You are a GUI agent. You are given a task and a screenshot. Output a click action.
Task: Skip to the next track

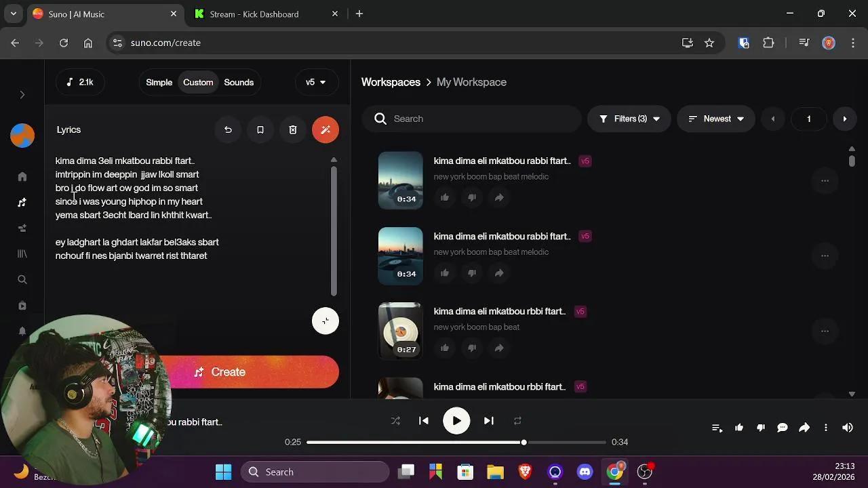[489, 421]
